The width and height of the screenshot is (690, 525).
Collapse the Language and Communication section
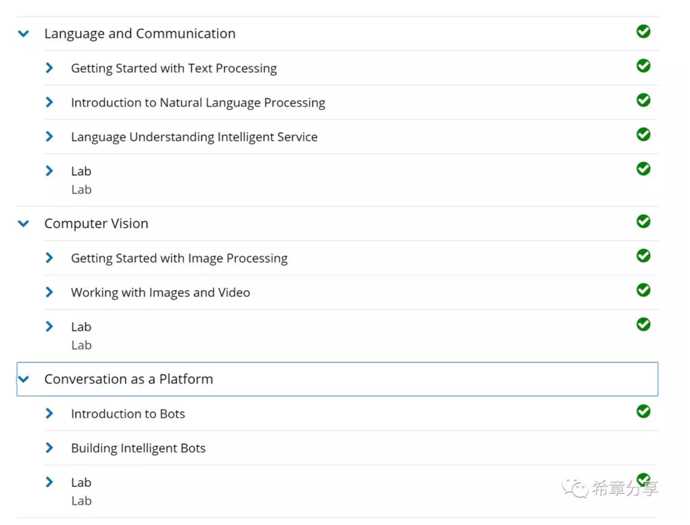[24, 33]
